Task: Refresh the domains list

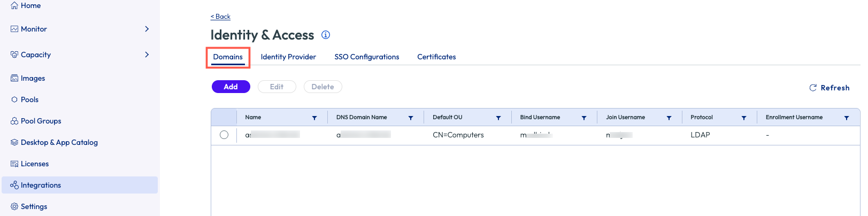Action: pos(829,88)
